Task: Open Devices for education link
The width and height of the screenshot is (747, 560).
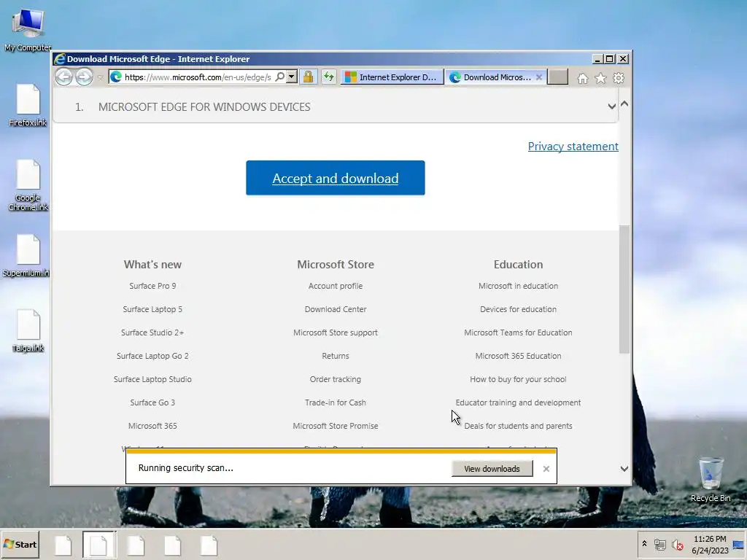Action: point(519,309)
